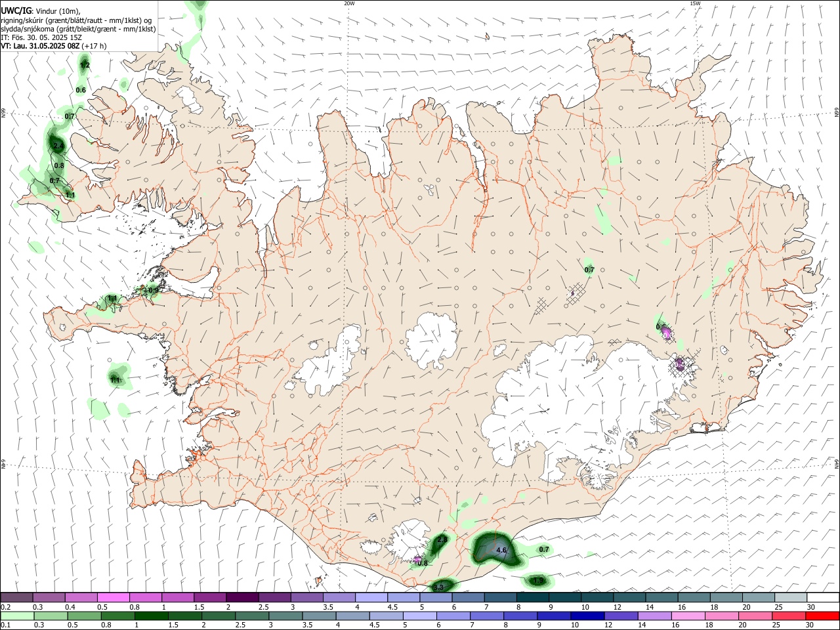
Task: Click the round Hofsjökull glacier in central Iceland
Action: click(x=431, y=340)
